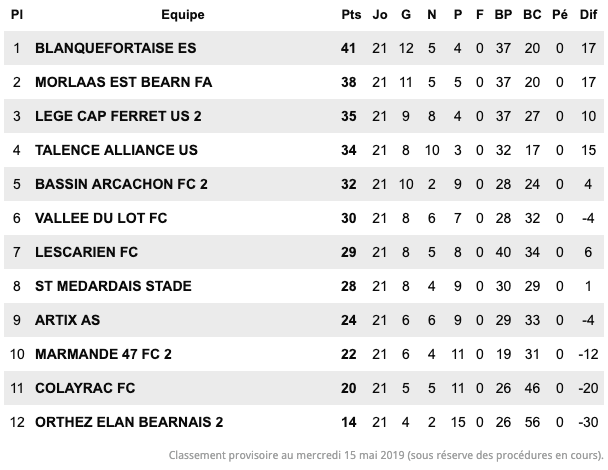Click the 41 points value for Blanquefortaise
Viewport: 608px width, 470px height.
click(x=348, y=48)
